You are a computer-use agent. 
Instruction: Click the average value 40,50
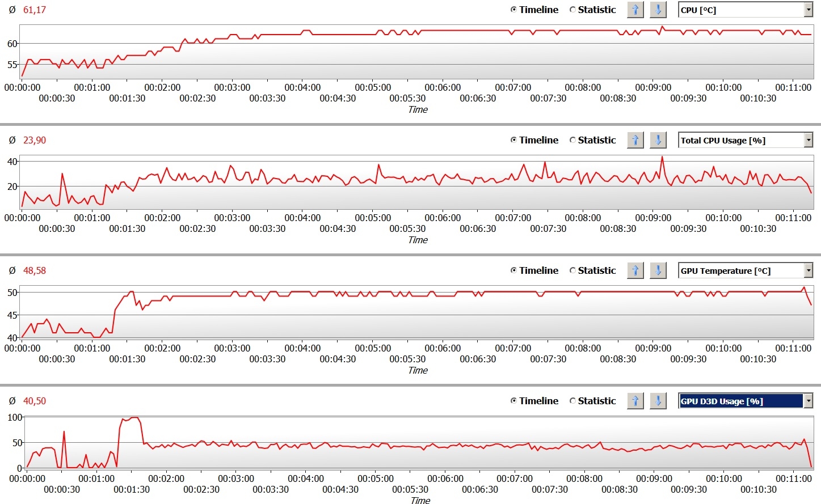point(35,401)
